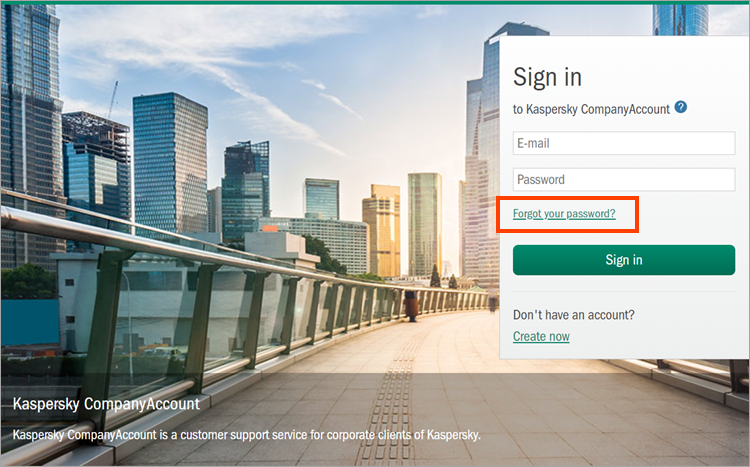Click the construction crane in the background photo
This screenshot has width=750, height=467.
point(112,99)
